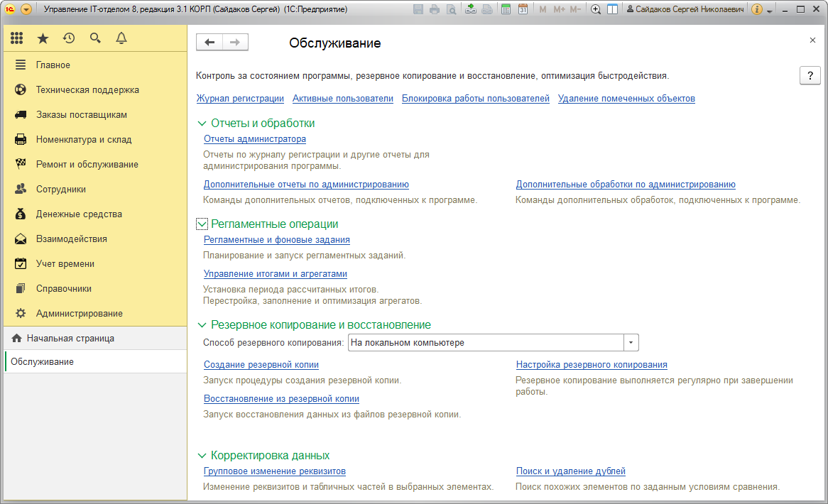
Task: Open help with the question mark button
Action: tap(810, 75)
